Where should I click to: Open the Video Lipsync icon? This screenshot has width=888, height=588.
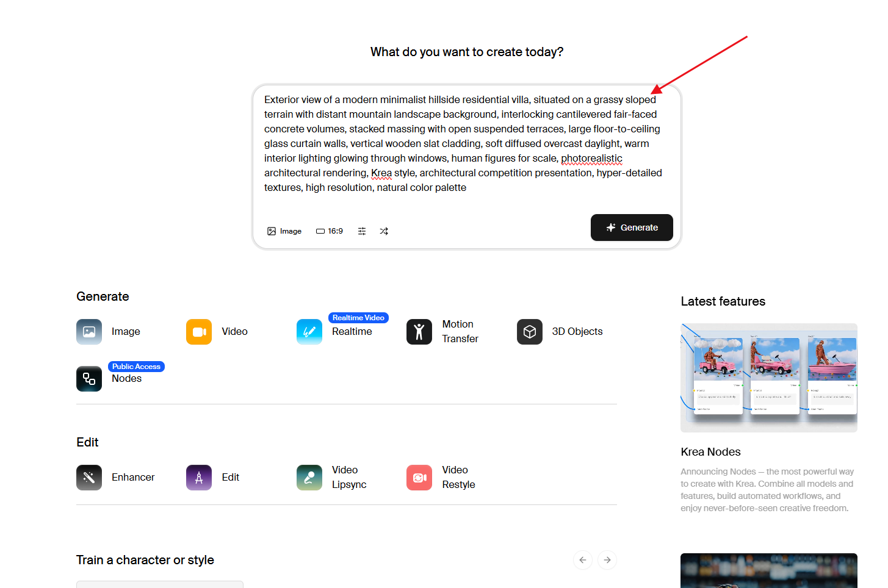point(309,478)
